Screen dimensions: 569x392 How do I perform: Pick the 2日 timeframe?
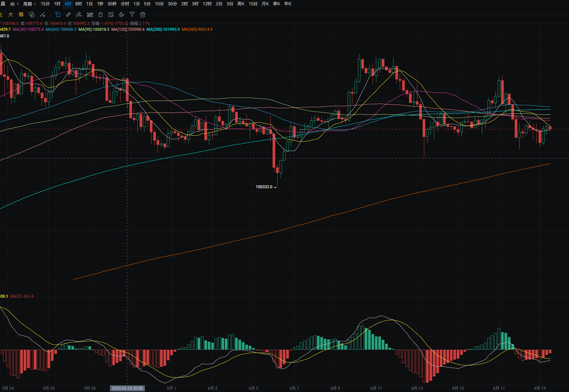[x=219, y=4]
